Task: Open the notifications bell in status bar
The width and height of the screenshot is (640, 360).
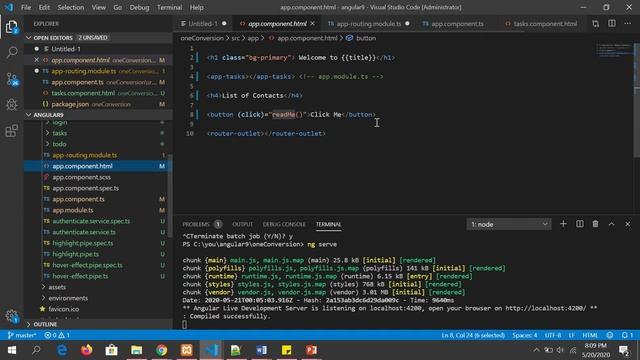Action: [x=627, y=335]
